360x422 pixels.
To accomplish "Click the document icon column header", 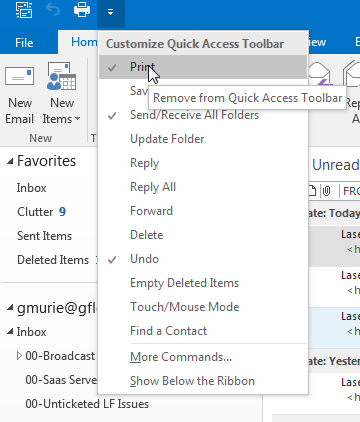I will click(312, 191).
